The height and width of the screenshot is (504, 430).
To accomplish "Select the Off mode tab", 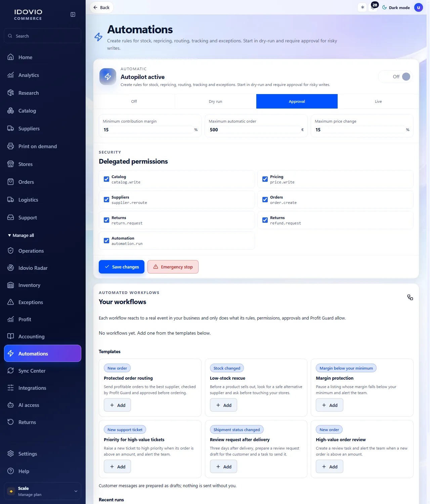I will point(134,101).
